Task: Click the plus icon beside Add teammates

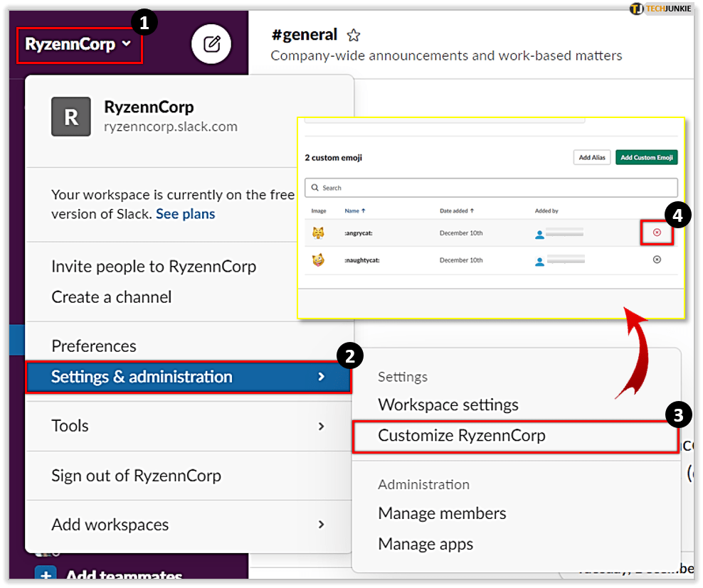Action: pyautogui.click(x=46, y=576)
